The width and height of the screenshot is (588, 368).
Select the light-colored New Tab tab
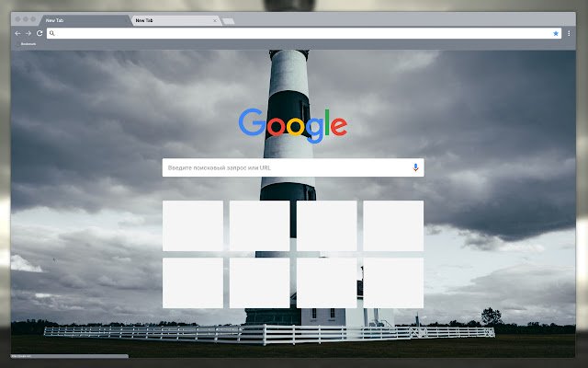click(175, 20)
